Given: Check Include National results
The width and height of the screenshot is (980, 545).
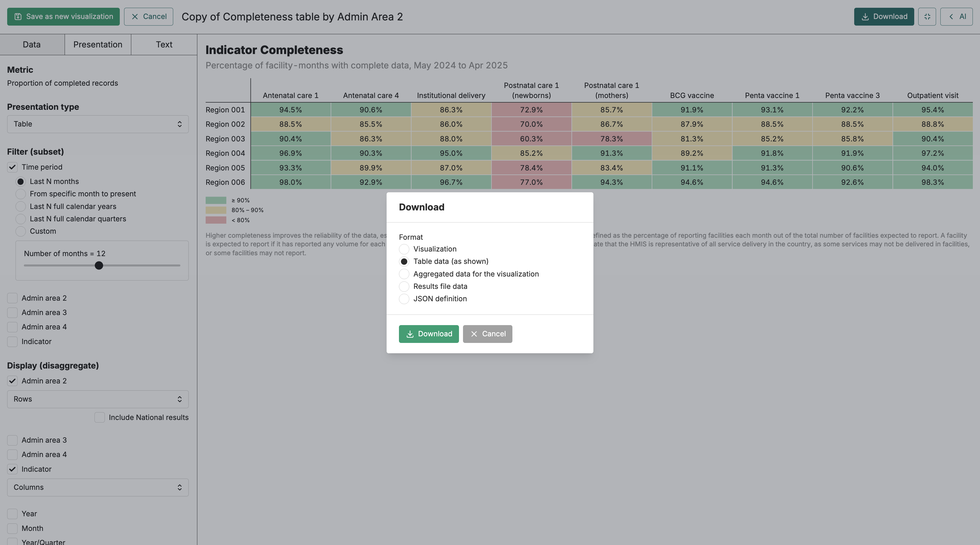Looking at the screenshot, I should (x=100, y=417).
